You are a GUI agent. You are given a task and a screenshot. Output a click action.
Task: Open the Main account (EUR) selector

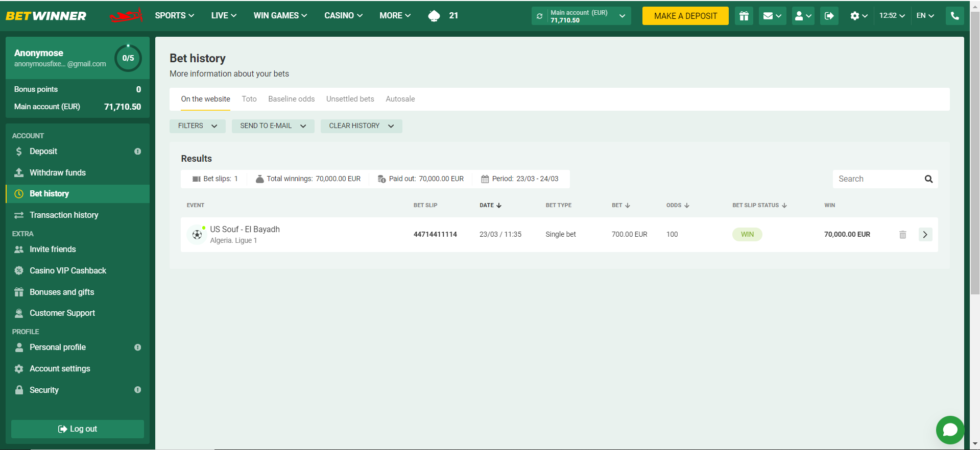coord(581,16)
